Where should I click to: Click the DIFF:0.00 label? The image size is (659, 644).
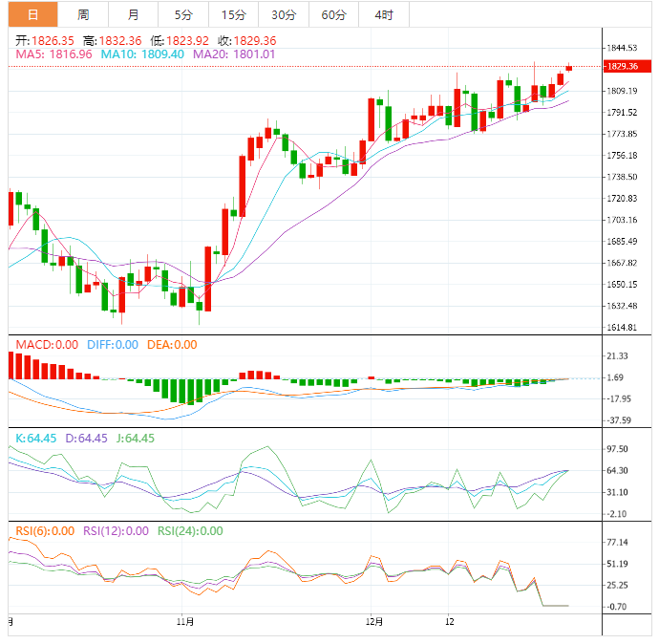pyautogui.click(x=113, y=345)
